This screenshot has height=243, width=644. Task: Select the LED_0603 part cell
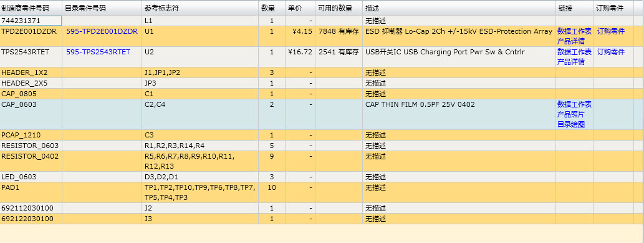(31, 177)
